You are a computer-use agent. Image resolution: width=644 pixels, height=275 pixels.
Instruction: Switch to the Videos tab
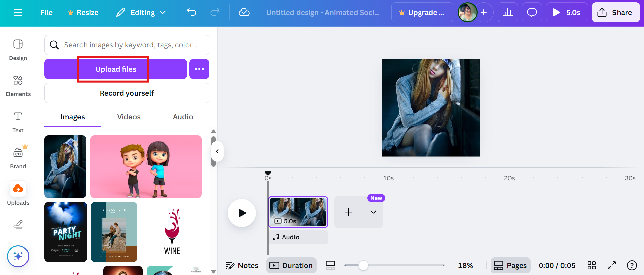(x=129, y=117)
